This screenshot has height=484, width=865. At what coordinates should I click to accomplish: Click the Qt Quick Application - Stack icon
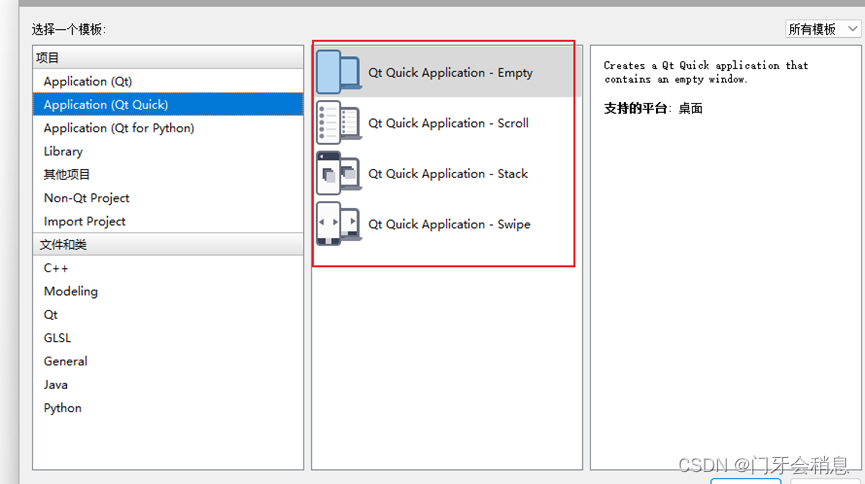pos(339,173)
